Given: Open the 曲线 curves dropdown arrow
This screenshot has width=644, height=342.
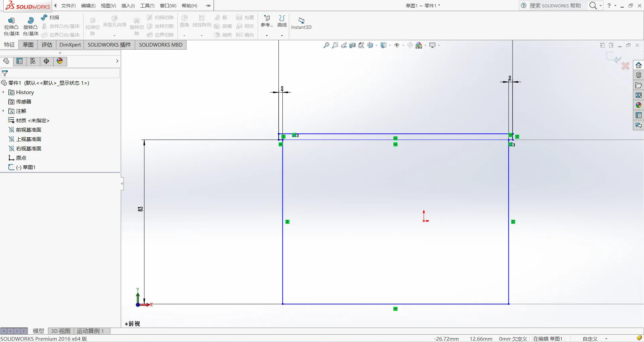Looking at the screenshot, I should (x=282, y=35).
